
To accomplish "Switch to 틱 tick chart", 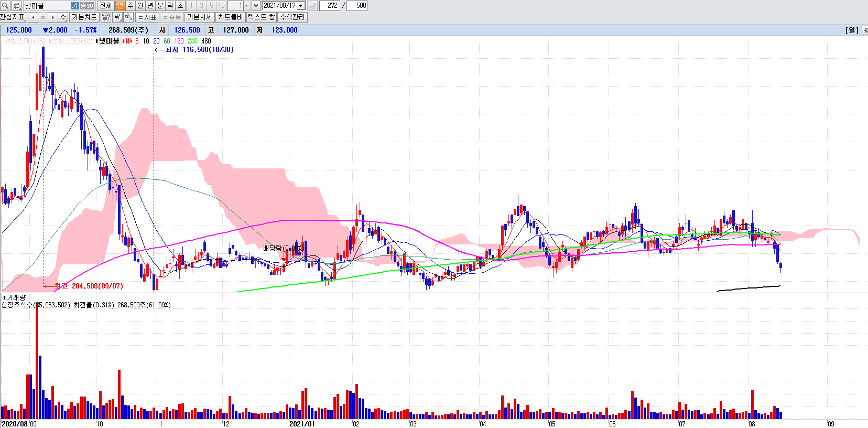I will click(x=170, y=6).
